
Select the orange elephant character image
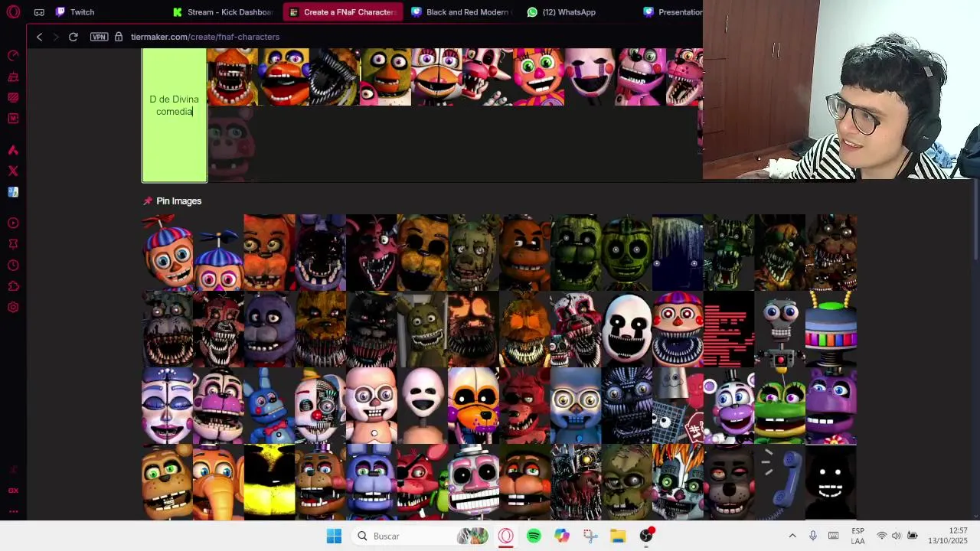(x=218, y=482)
